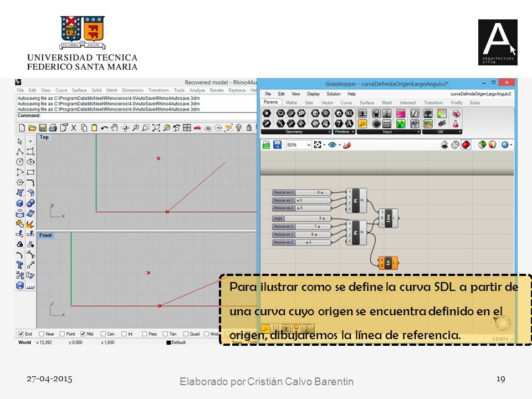Open the dropdown arrow beside Zoom extents icon
The image size is (532, 399).
pos(324,145)
